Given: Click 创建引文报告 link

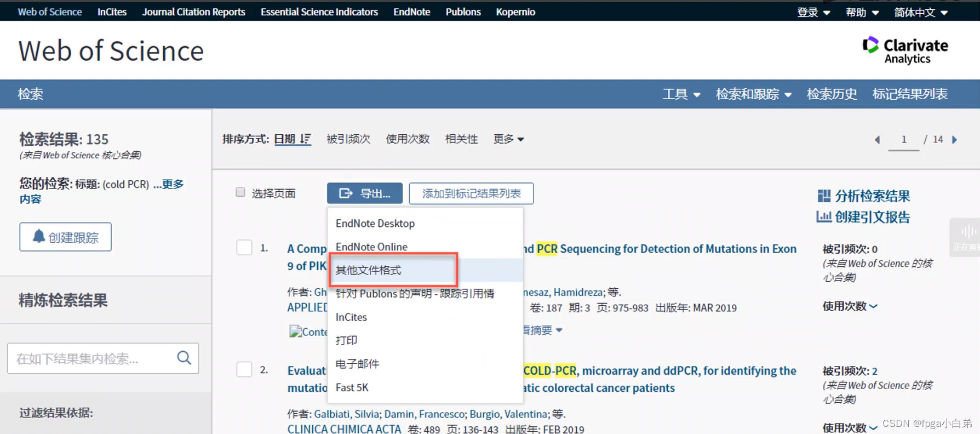Looking at the screenshot, I should click(x=872, y=217).
